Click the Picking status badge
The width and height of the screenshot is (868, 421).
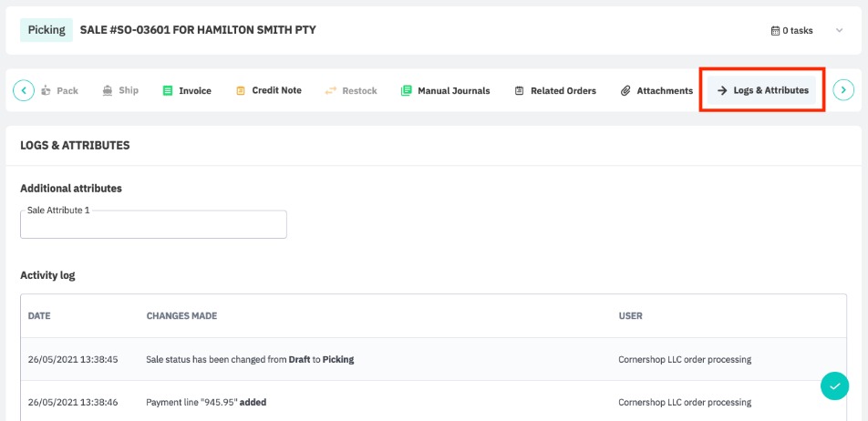coord(46,30)
